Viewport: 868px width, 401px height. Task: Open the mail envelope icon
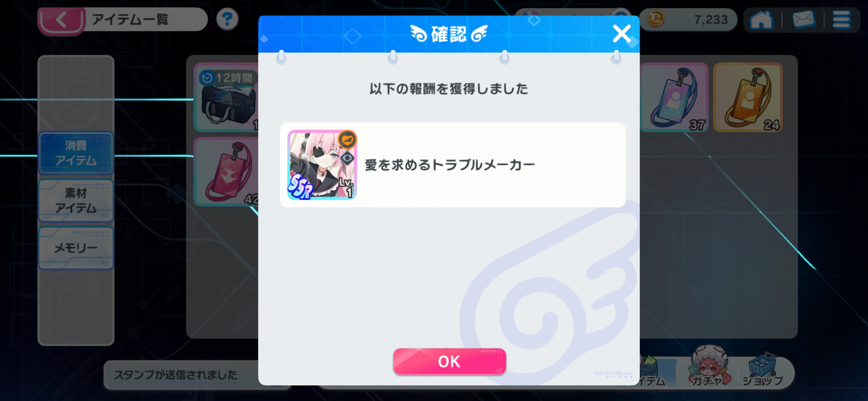(803, 19)
